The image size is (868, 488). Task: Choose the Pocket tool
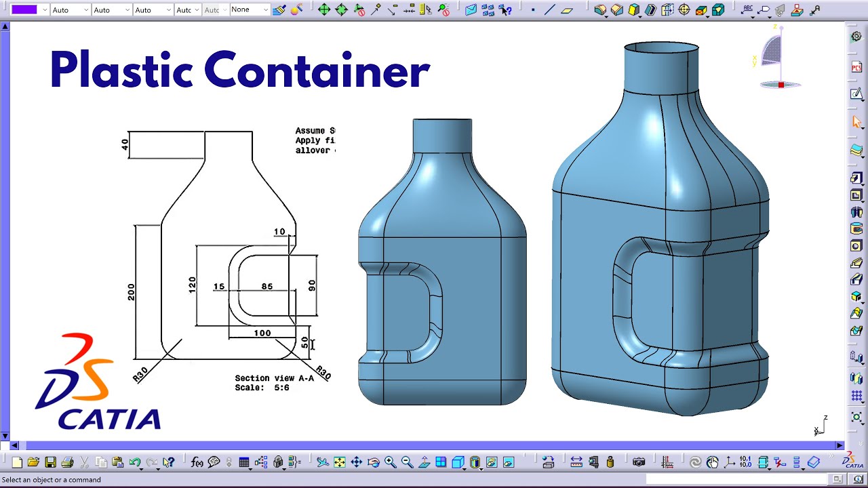pyautogui.click(x=616, y=10)
